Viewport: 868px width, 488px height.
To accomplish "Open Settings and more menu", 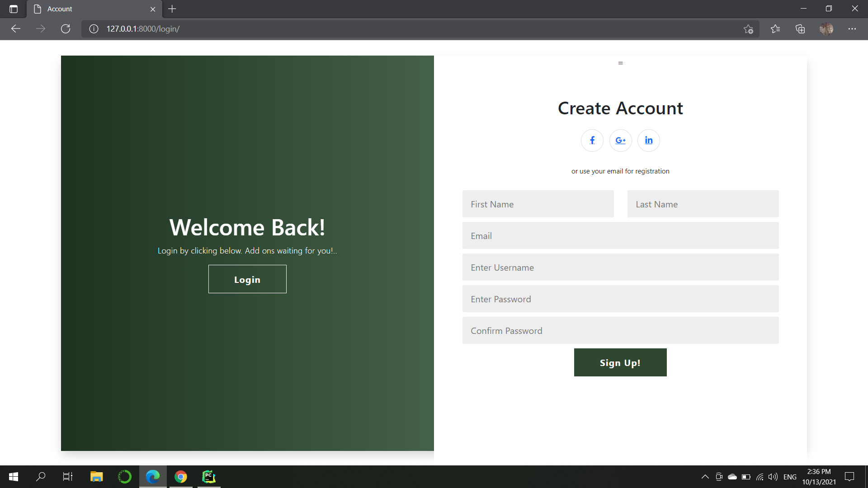I will point(852,29).
